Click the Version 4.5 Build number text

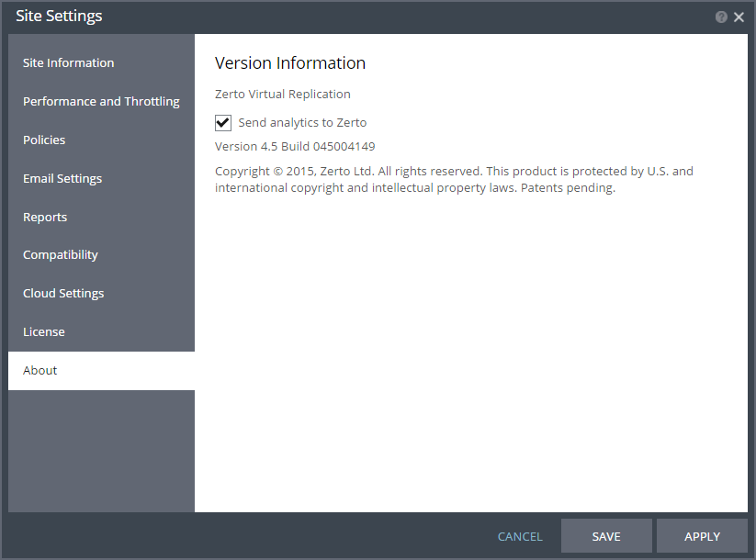pos(295,147)
